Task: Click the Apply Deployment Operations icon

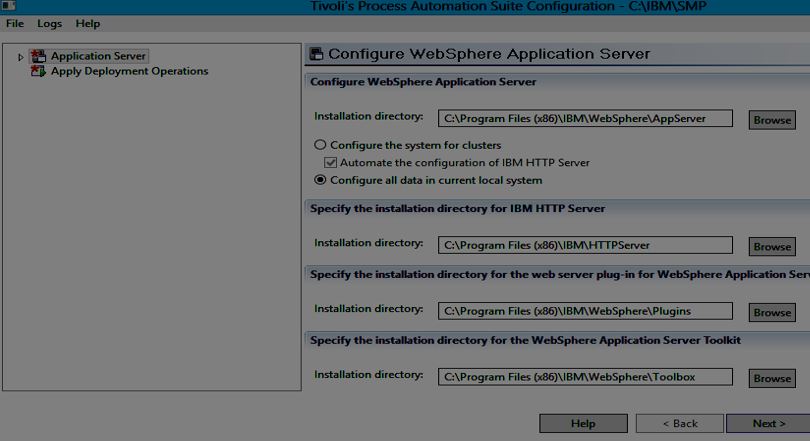Action: tap(39, 71)
